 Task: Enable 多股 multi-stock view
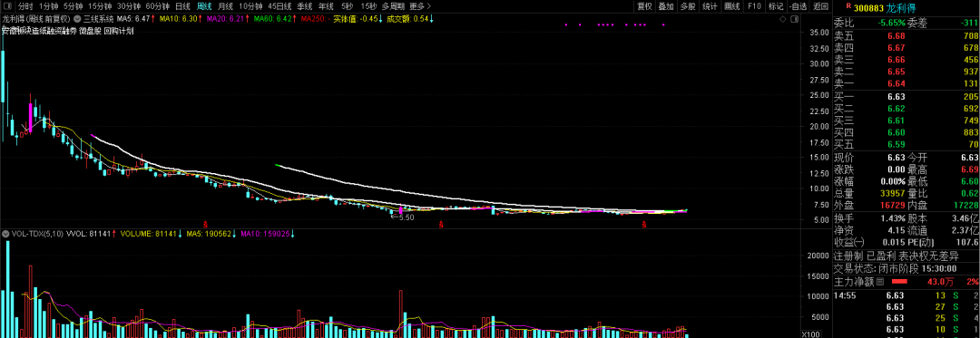point(688,6)
